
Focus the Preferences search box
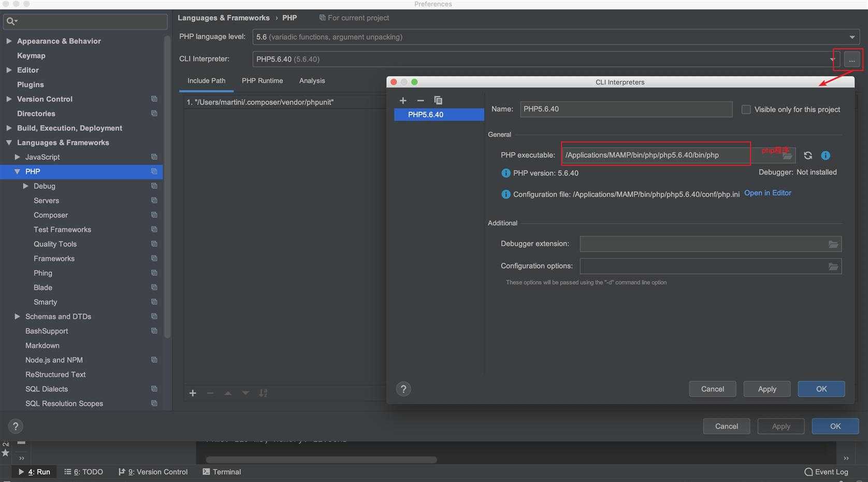[x=85, y=21]
